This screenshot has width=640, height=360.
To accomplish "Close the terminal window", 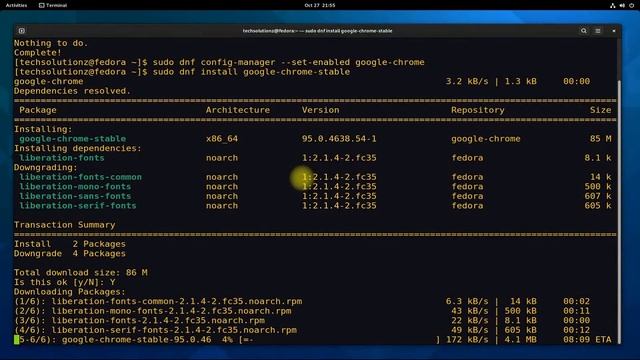I will (x=613, y=31).
